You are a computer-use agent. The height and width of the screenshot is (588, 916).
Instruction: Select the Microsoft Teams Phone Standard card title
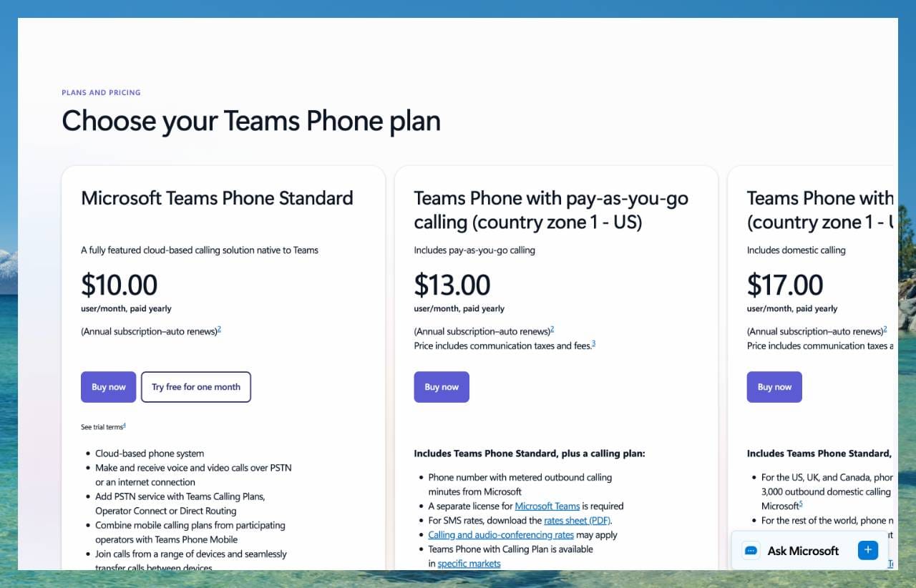[217, 198]
